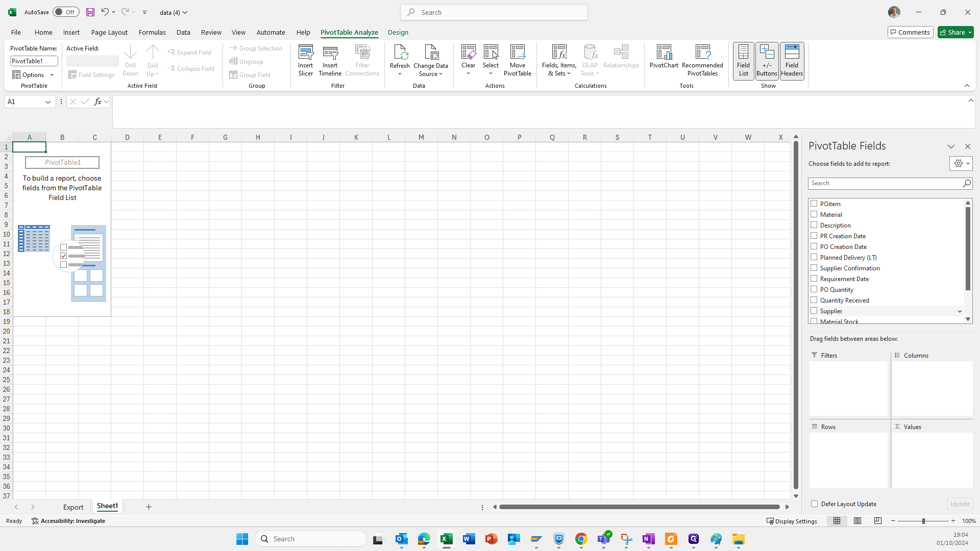Switch to Page Break Preview icon
The width and height of the screenshot is (980, 551).
pos(877,521)
